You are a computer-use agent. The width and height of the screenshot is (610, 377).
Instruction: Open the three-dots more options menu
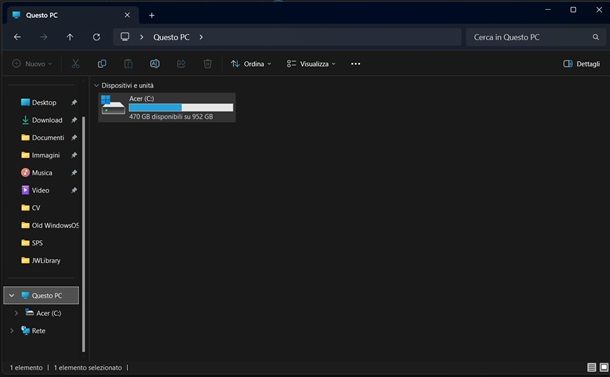tap(356, 64)
